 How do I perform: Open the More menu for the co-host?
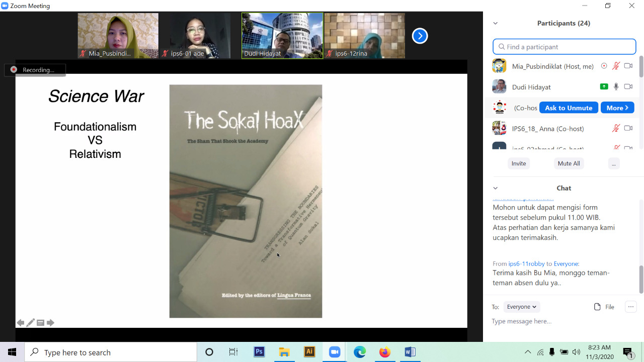click(x=617, y=108)
